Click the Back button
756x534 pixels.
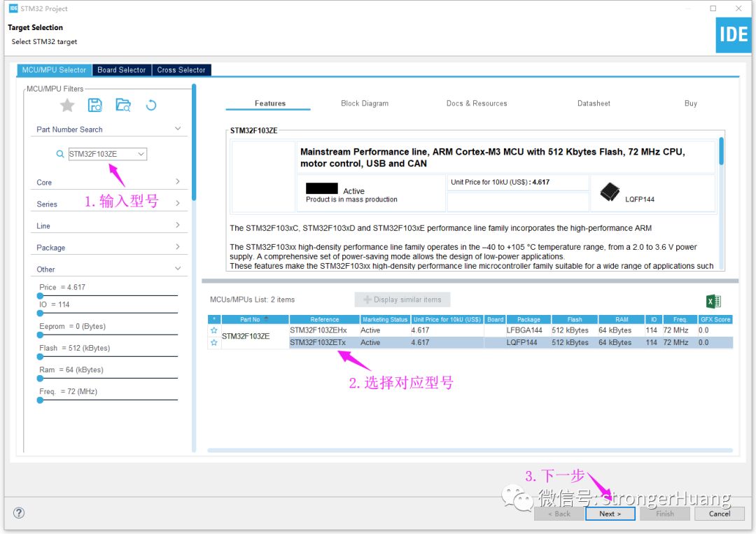tap(559, 514)
